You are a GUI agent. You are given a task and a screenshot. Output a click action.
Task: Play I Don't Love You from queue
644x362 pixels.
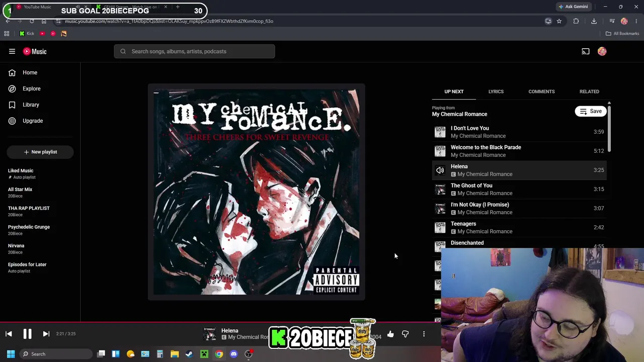[x=519, y=132]
